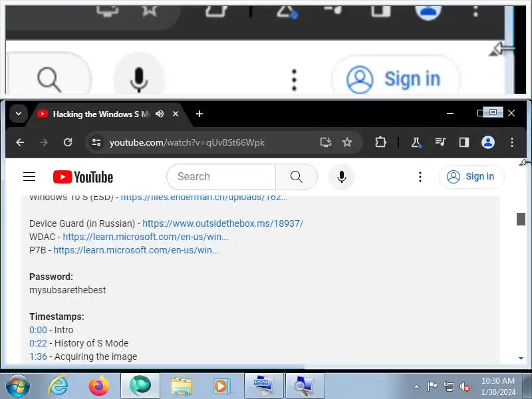Click the page's vertical scrollbar thumb
This screenshot has width=532, height=399.
521,219
